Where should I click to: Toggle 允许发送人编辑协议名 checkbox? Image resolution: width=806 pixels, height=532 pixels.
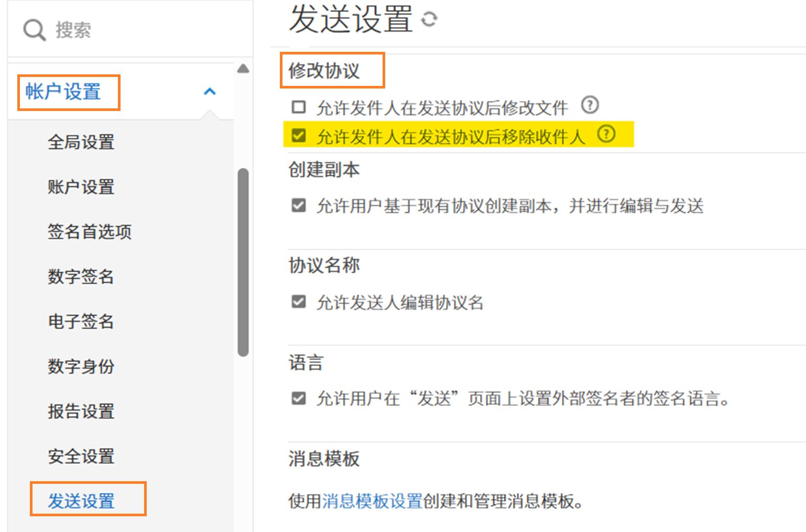298,302
